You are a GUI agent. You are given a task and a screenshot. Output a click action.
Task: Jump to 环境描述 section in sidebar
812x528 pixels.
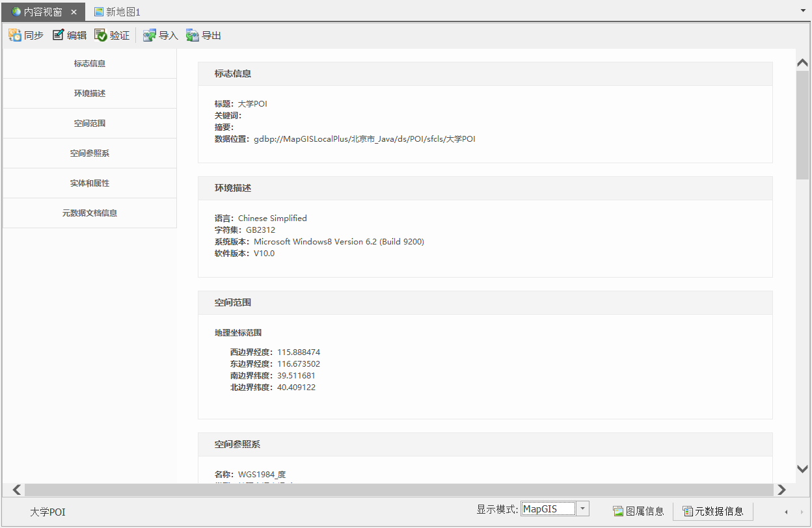coord(90,94)
